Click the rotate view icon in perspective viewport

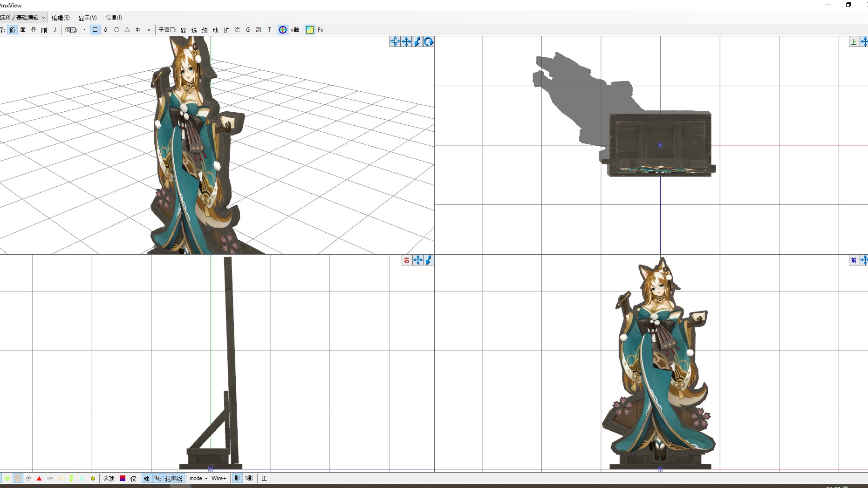[x=395, y=42]
